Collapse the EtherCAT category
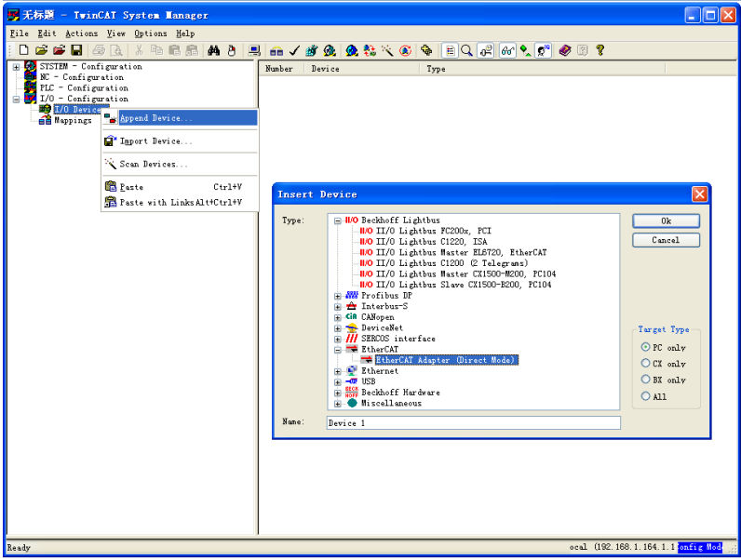This screenshot has height=560, width=741. (x=337, y=350)
